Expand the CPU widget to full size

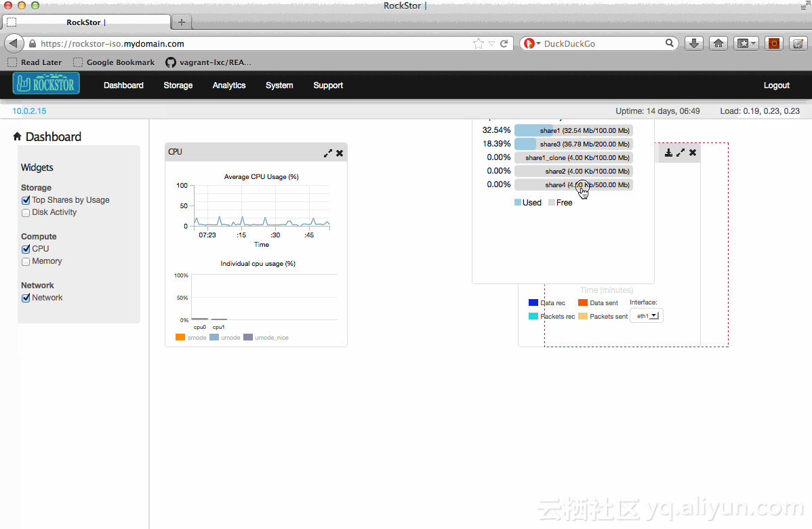(x=328, y=153)
